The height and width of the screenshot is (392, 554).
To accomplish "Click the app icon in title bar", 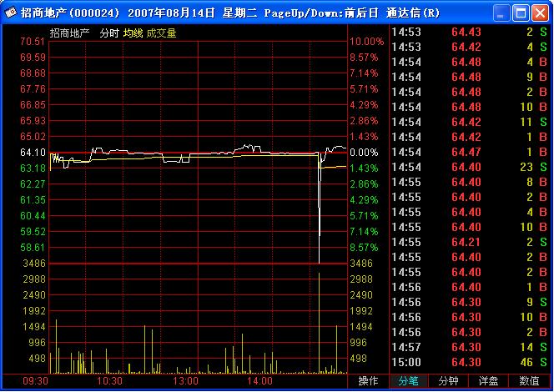I will coord(11,13).
